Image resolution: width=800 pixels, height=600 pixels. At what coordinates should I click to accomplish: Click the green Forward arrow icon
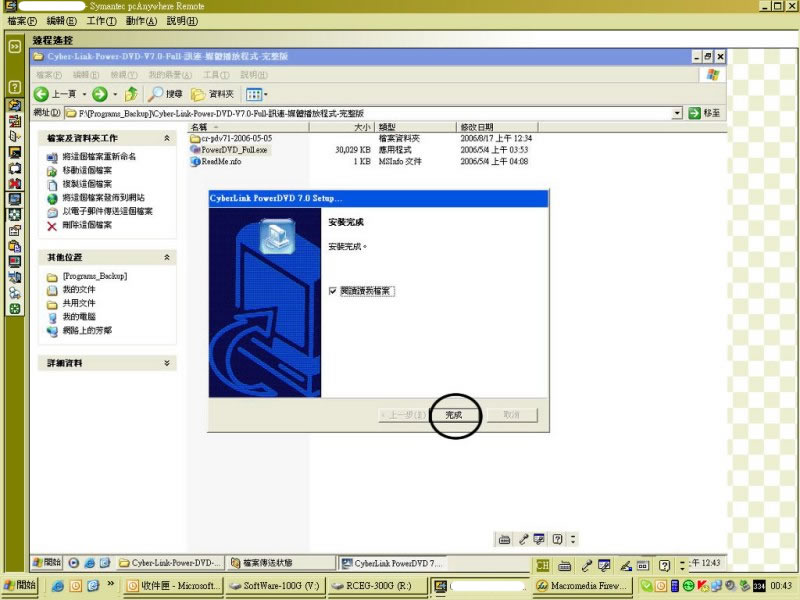click(100, 94)
